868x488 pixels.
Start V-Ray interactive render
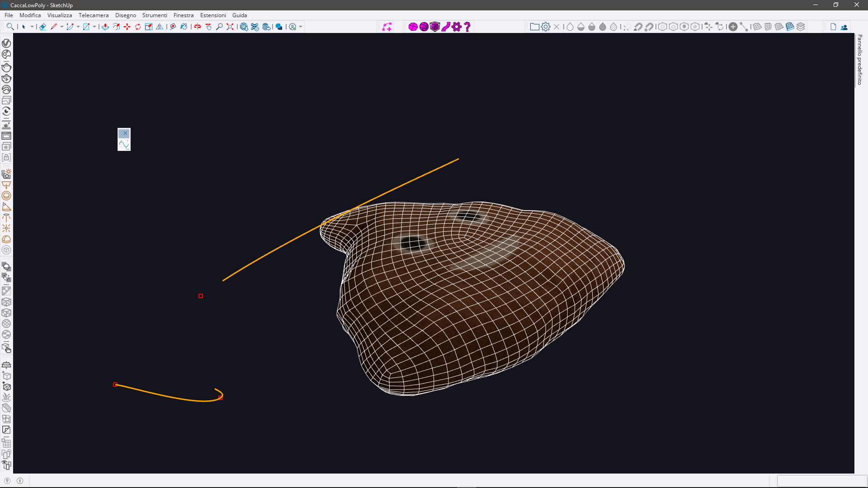coord(6,79)
